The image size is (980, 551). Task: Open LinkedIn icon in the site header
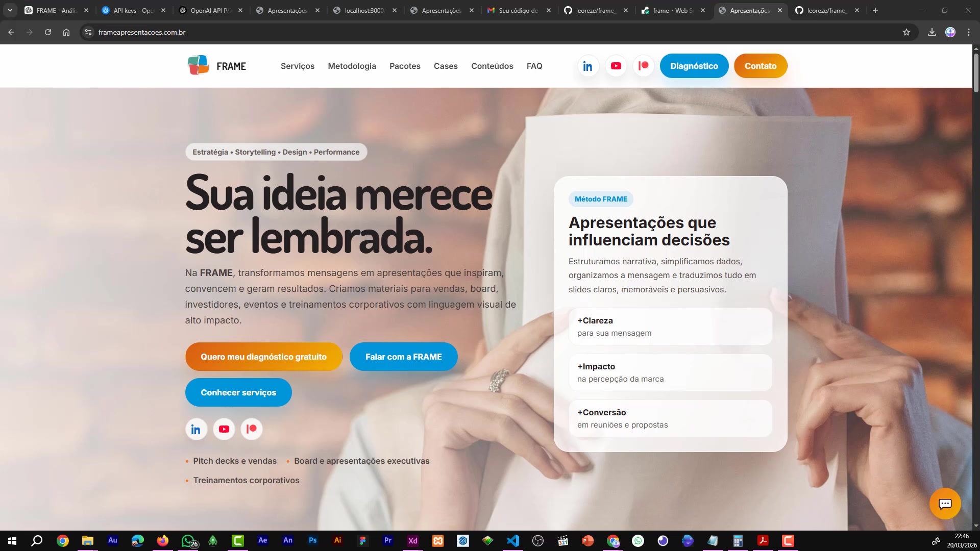coord(587,66)
